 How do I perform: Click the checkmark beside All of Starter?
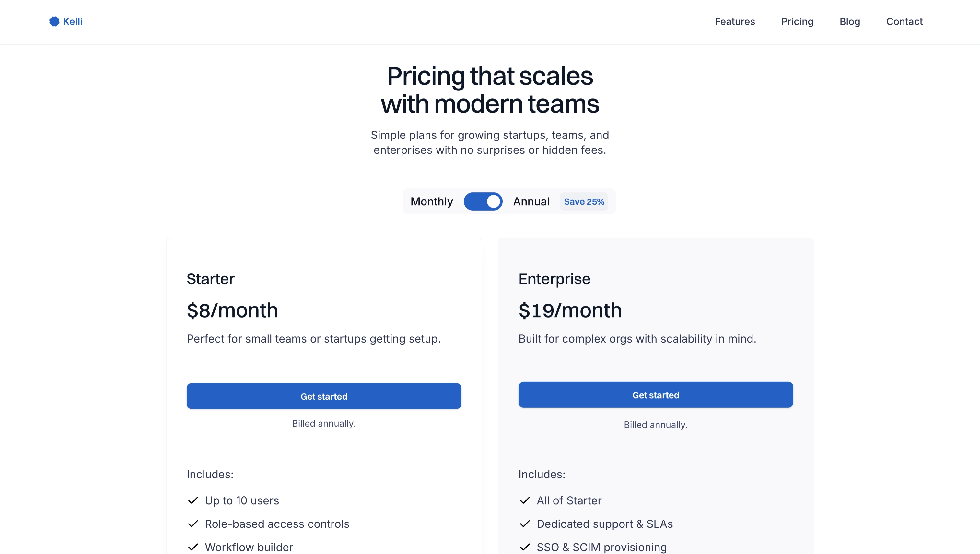coord(525,500)
